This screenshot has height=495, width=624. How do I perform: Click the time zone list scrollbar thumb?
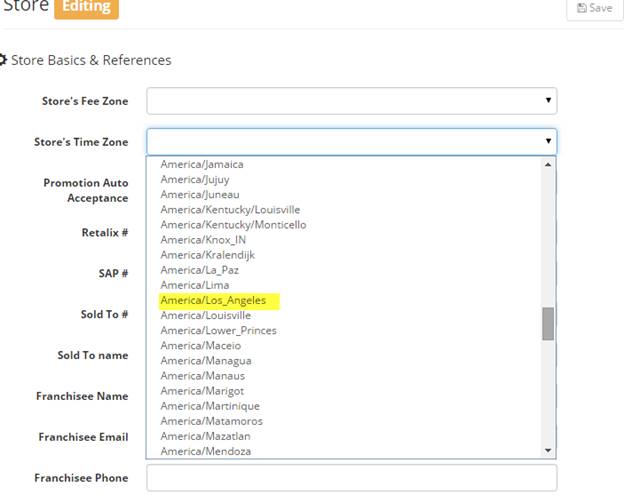(548, 323)
